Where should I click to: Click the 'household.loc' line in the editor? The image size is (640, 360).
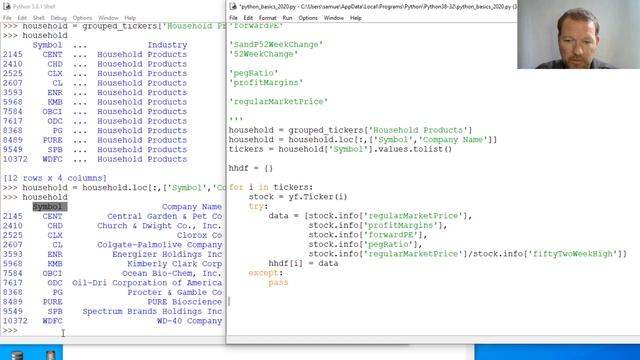point(363,140)
